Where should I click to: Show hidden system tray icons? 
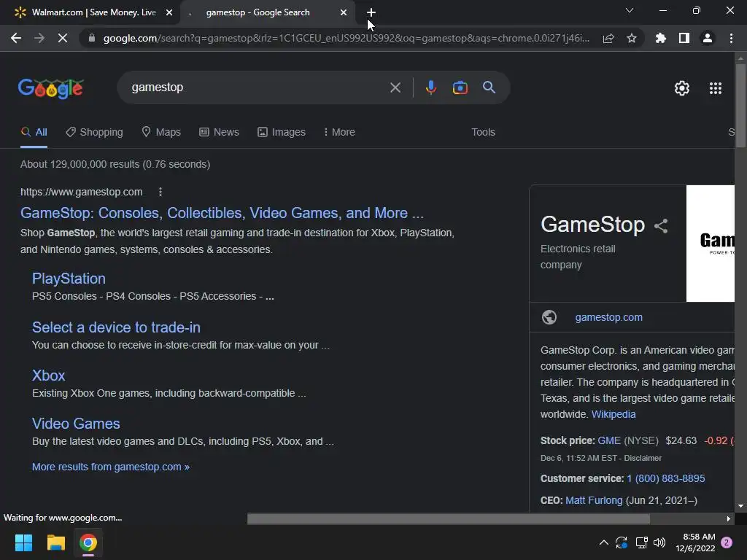[603, 542]
